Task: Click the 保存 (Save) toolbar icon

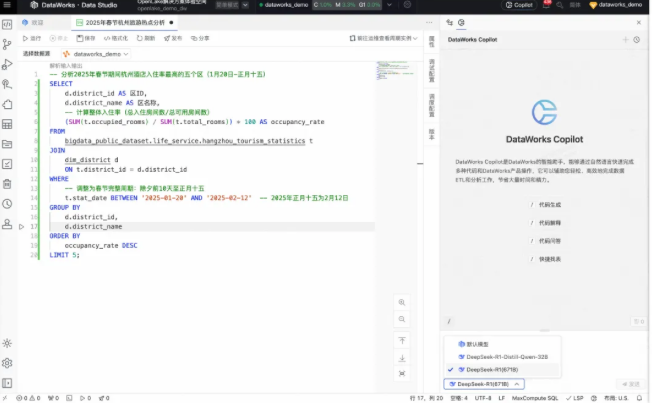Action: pyautogui.click(x=83, y=38)
